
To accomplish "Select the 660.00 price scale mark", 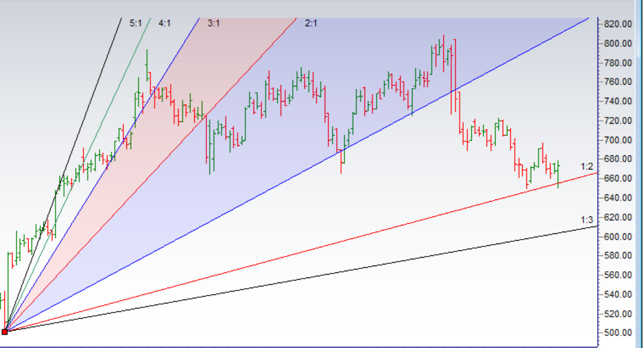I will 617,179.
